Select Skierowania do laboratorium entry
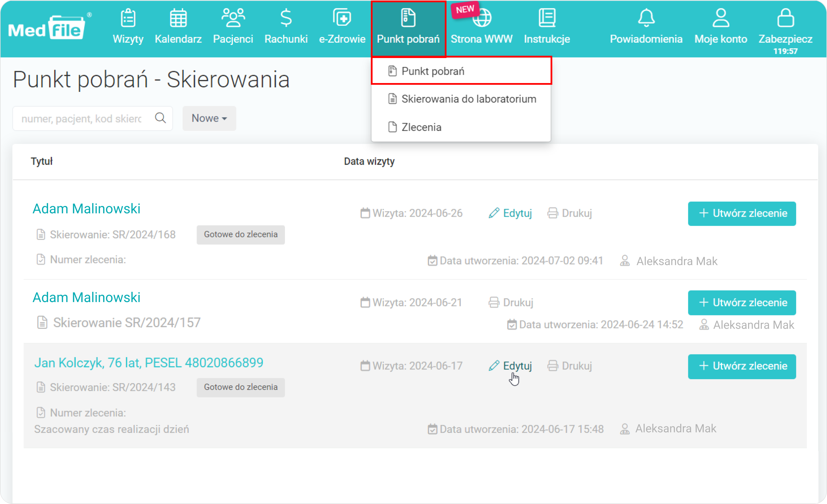This screenshot has height=504, width=827. coord(461,99)
